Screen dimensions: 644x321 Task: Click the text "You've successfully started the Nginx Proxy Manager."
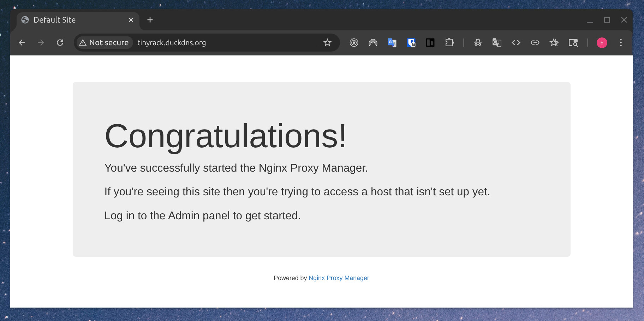[x=236, y=168]
